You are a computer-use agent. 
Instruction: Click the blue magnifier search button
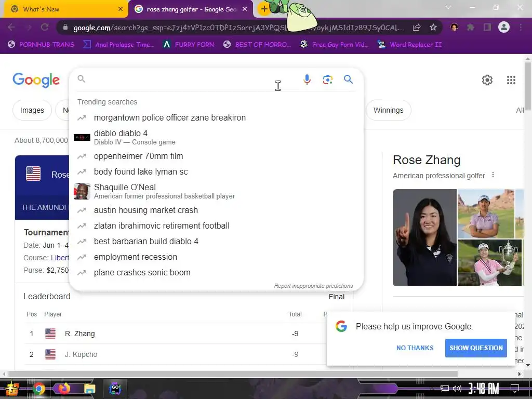coord(349,79)
